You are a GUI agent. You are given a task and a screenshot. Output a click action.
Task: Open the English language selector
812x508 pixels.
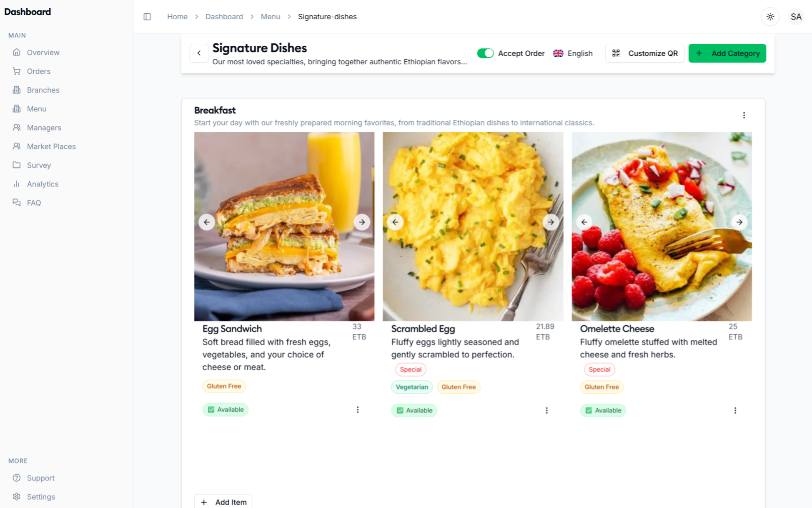[x=573, y=53]
